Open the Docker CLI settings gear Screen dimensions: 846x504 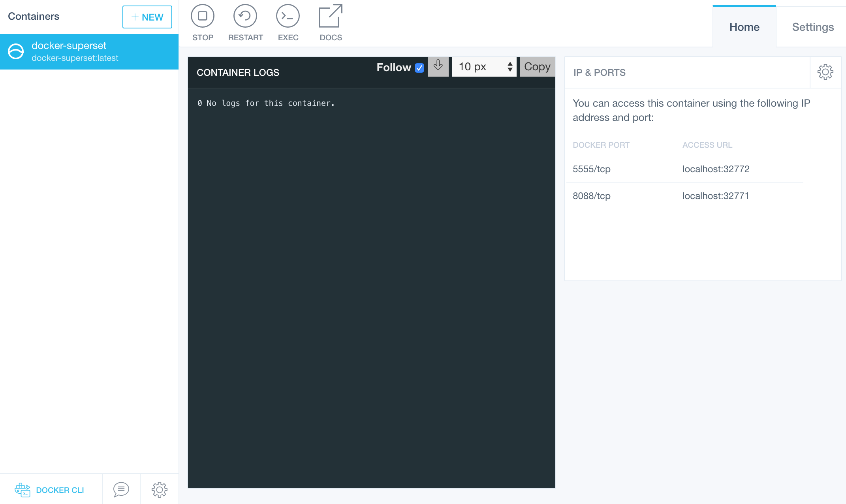click(160, 489)
